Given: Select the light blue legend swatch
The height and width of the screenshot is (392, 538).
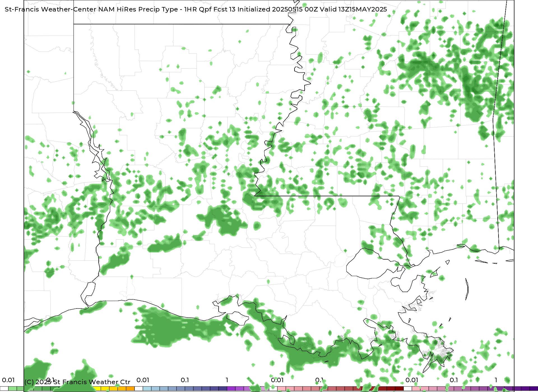Looking at the screenshot, I should [x=147, y=388].
